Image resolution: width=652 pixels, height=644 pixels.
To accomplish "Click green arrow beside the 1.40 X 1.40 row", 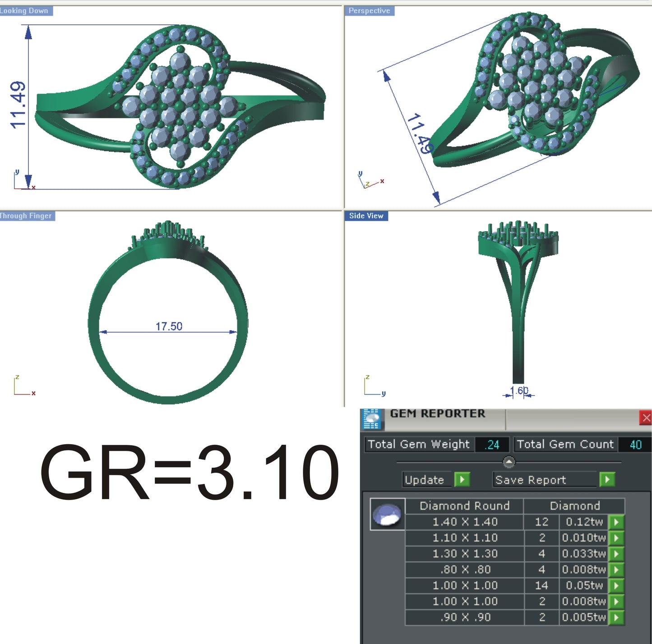I will 616,522.
